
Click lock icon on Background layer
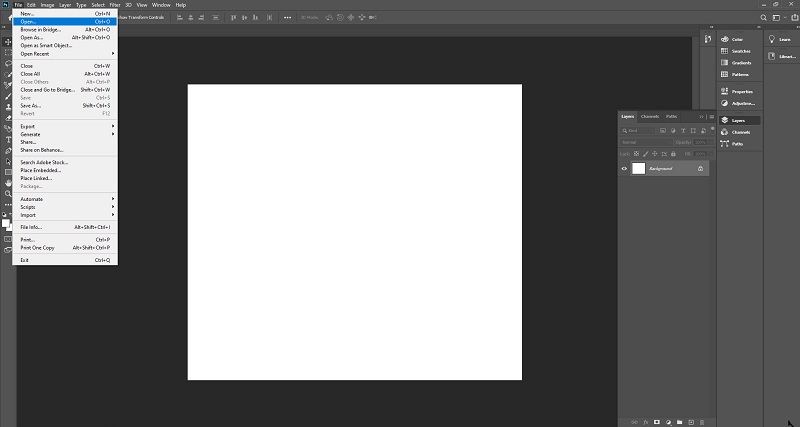pyautogui.click(x=701, y=169)
